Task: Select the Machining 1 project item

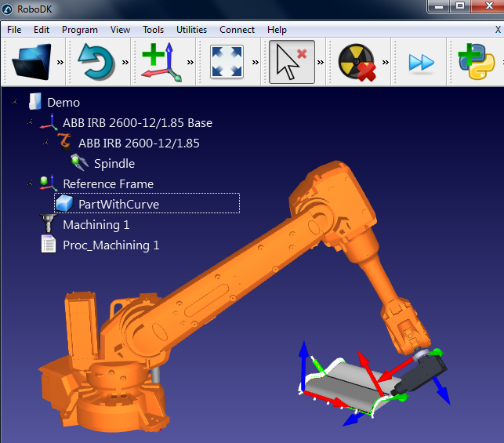Action: (96, 225)
